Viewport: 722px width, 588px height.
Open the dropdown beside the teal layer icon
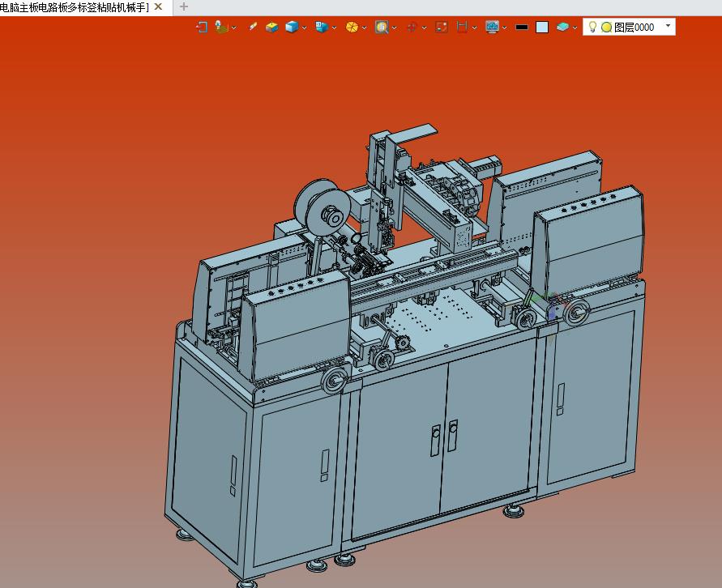pos(575,28)
